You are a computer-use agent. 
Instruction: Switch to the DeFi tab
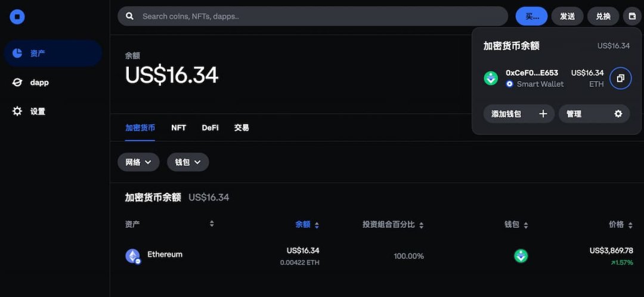pos(210,128)
